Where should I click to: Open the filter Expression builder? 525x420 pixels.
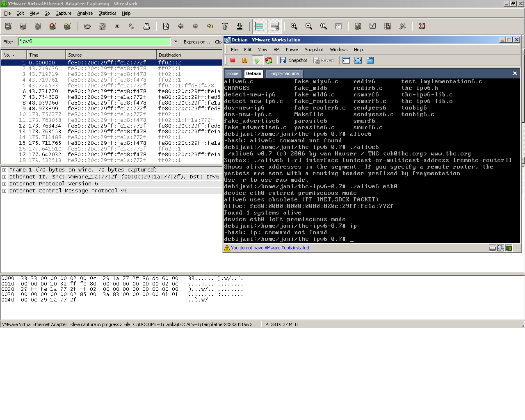click(196, 42)
